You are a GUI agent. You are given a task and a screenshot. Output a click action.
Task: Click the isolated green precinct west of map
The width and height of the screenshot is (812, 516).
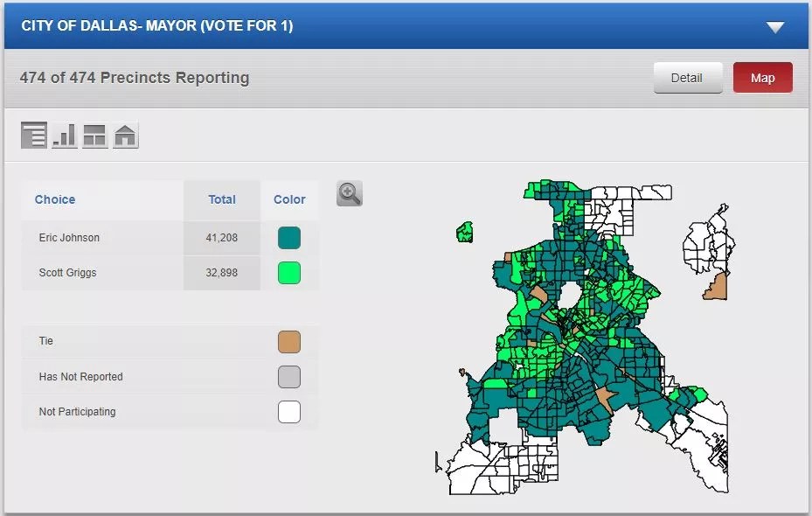pyautogui.click(x=465, y=232)
